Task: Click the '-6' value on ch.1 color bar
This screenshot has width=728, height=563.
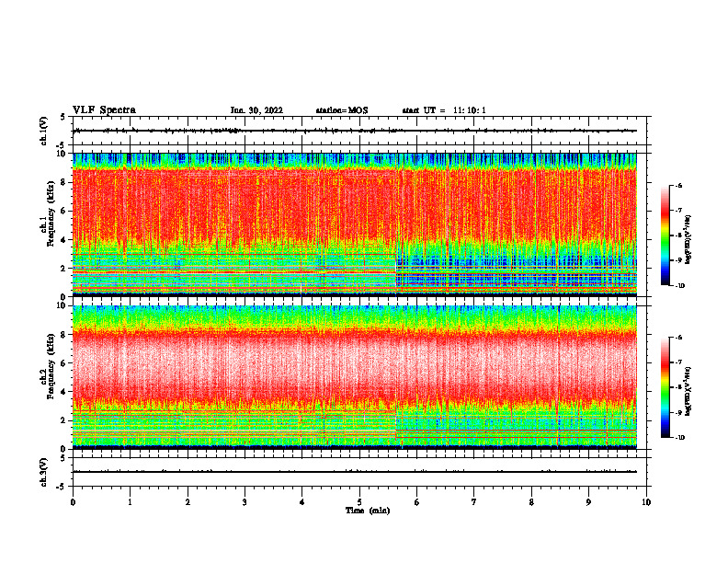Action: 678,185
